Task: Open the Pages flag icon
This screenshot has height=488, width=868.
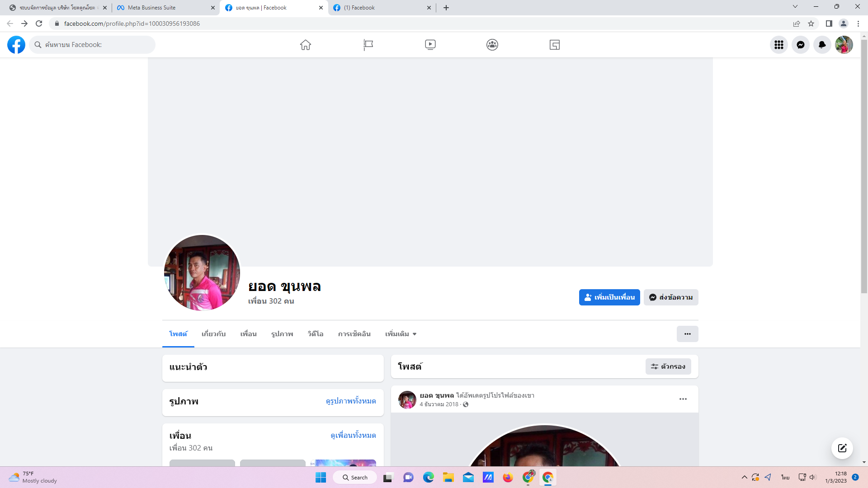Action: [x=368, y=45]
